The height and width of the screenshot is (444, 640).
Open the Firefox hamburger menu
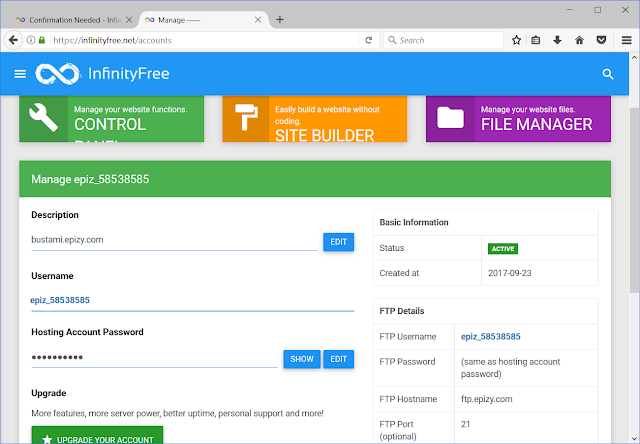[627, 40]
